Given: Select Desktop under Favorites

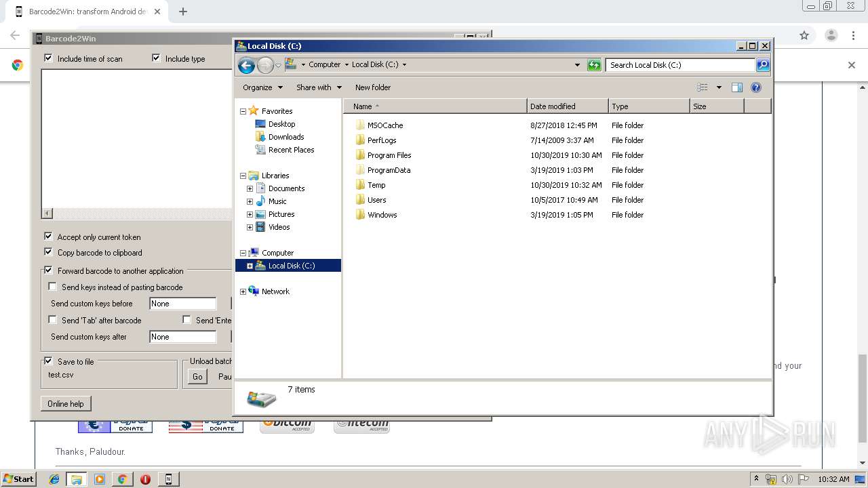Looking at the screenshot, I should click(x=281, y=124).
